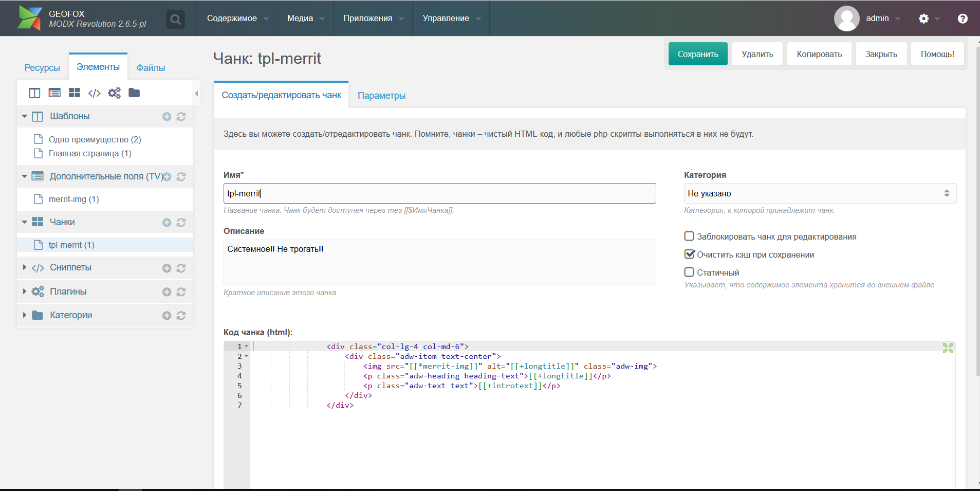The width and height of the screenshot is (980, 491).
Task: Add a new template with plus icon
Action: (167, 117)
